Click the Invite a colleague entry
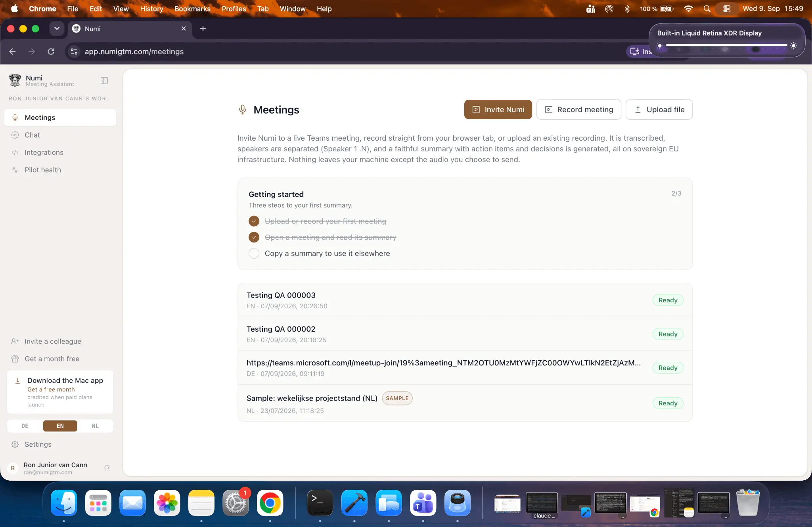This screenshot has width=812, height=527. pos(60,341)
